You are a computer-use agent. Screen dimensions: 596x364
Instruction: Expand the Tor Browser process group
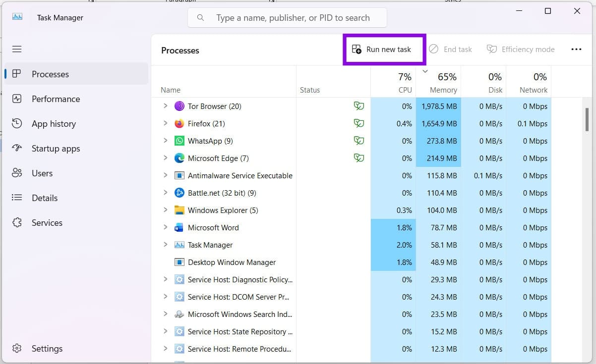(x=165, y=106)
